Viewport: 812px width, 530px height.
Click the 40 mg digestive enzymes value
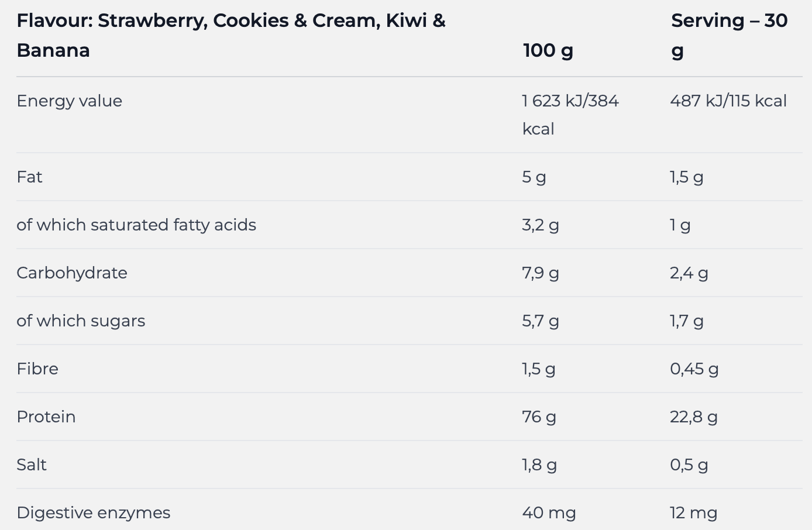pos(549,512)
